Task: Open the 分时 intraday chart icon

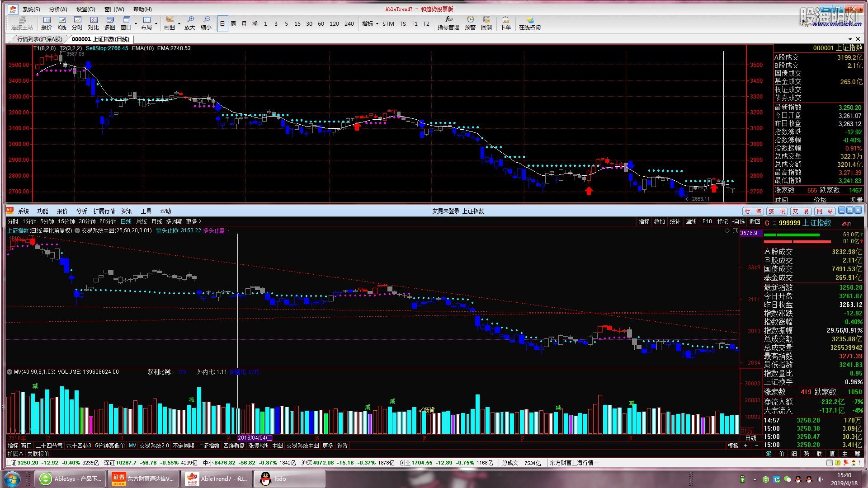Action: [x=77, y=23]
